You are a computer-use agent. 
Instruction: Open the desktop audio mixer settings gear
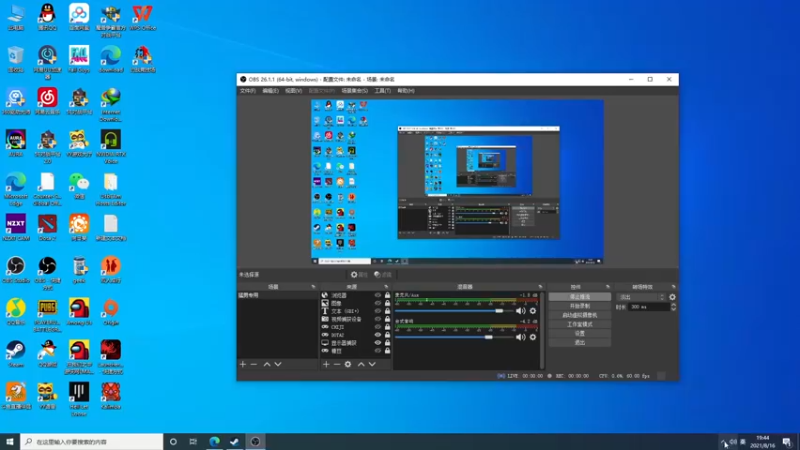(533, 337)
